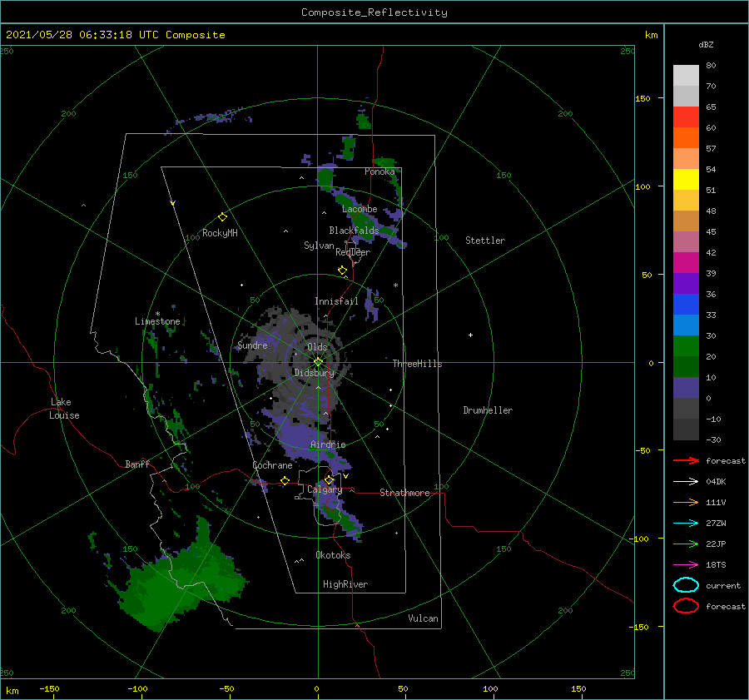
Task: Click the Limestone label
Action: (157, 321)
